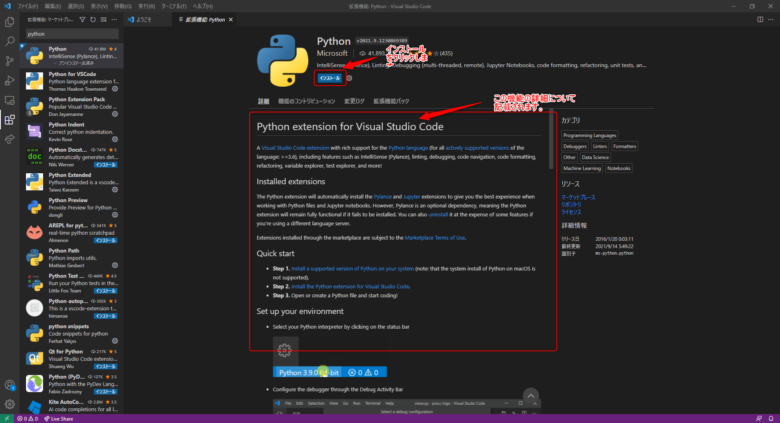780x423 pixels.
Task: Open manage gear for python snippets
Action: (x=115, y=341)
